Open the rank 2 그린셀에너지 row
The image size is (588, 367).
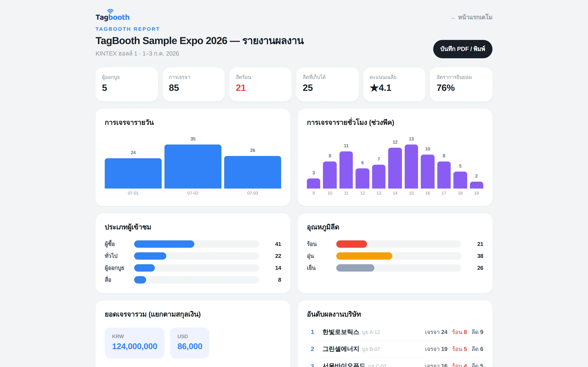tap(395, 349)
